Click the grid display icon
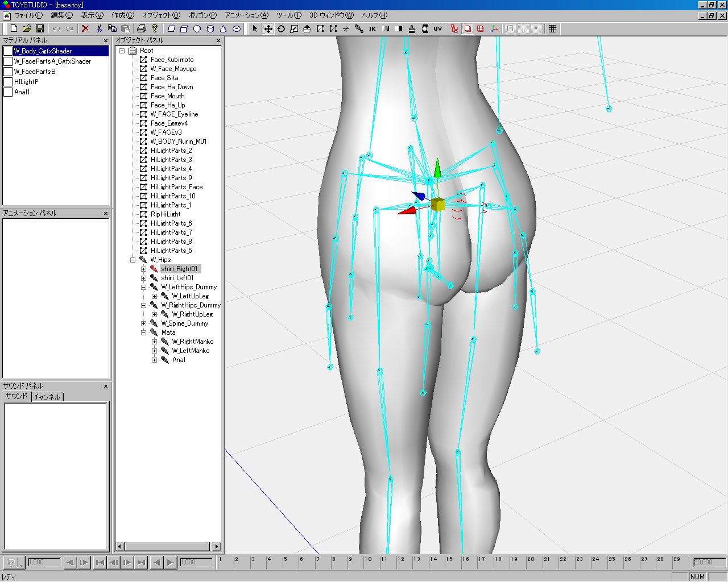This screenshot has width=728, height=582. [x=552, y=28]
